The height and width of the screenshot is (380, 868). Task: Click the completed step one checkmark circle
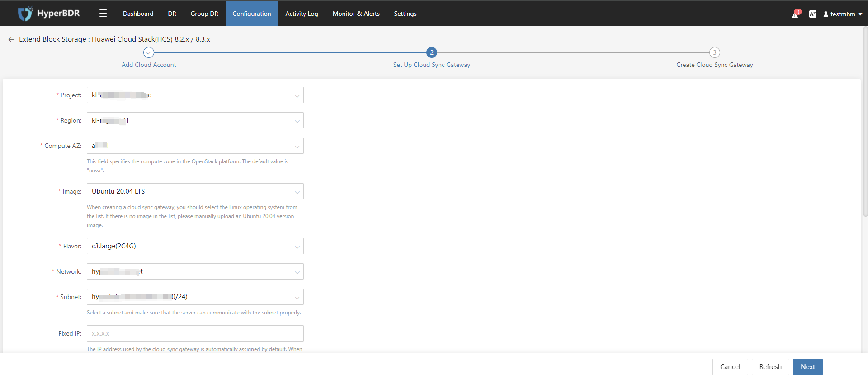pos(149,52)
